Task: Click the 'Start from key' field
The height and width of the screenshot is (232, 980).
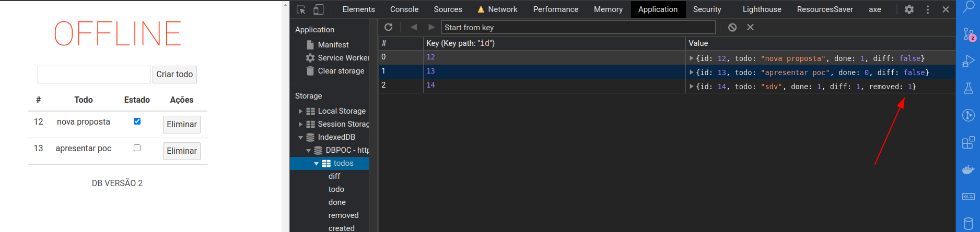Action: coord(578,27)
